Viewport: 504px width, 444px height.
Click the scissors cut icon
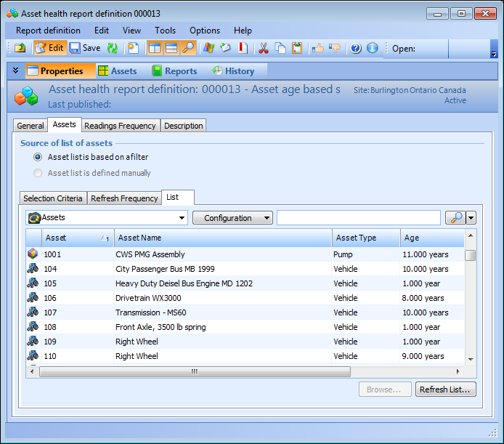pos(263,48)
